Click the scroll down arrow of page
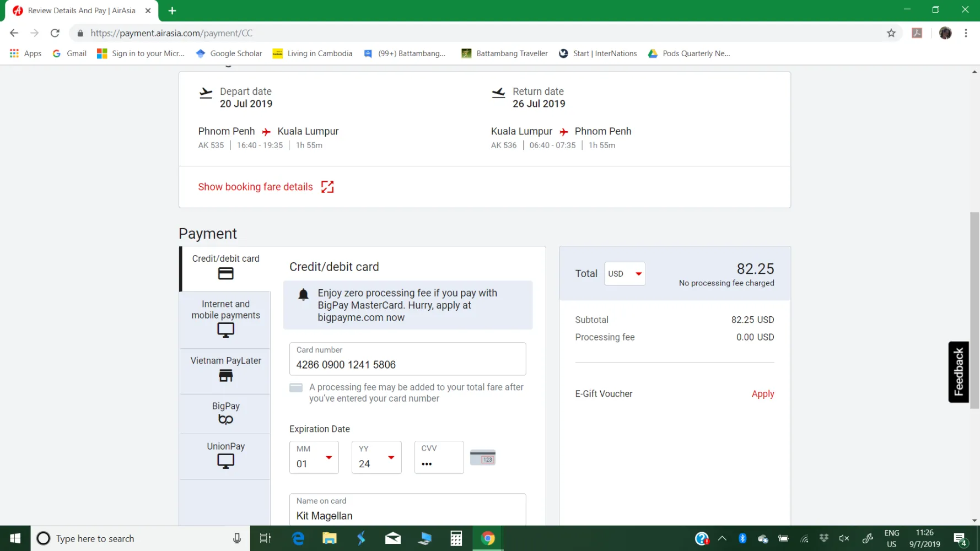The width and height of the screenshot is (980, 551). coord(974,520)
